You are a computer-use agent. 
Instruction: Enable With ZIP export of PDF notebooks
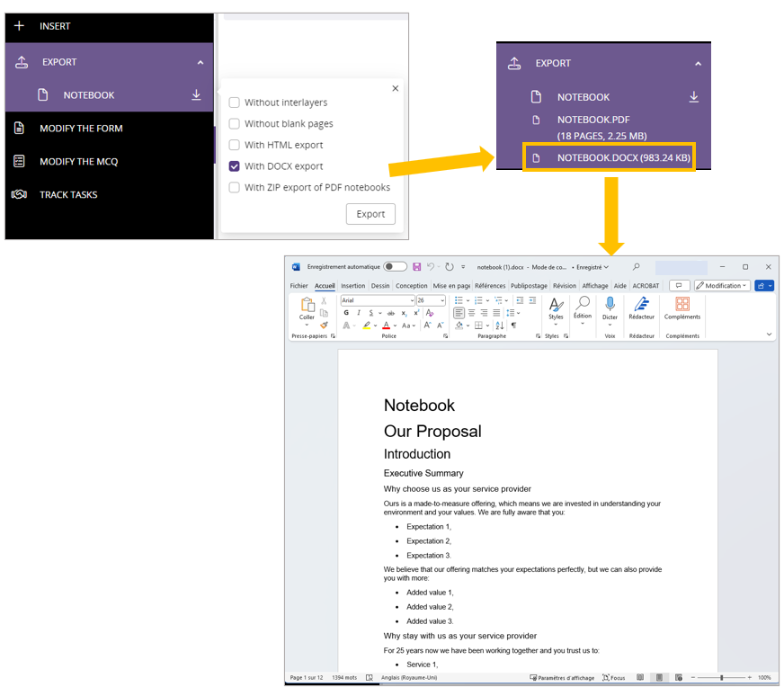click(x=235, y=188)
